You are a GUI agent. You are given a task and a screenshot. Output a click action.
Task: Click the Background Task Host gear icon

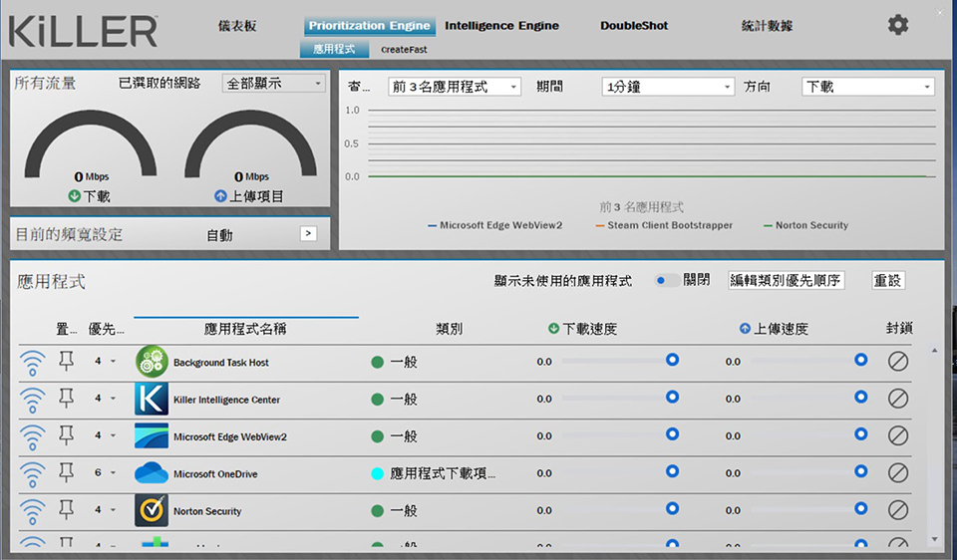152,362
